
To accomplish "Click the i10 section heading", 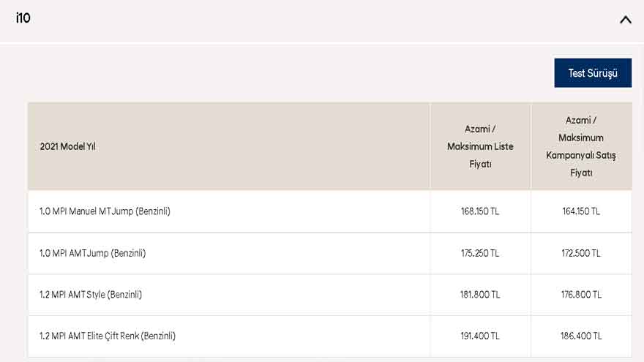I will (23, 18).
